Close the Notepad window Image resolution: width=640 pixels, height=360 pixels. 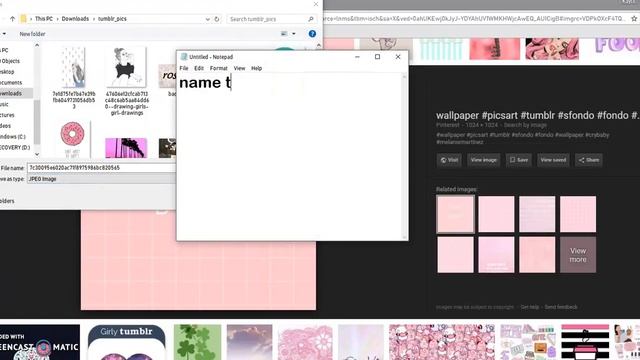[x=398, y=57]
